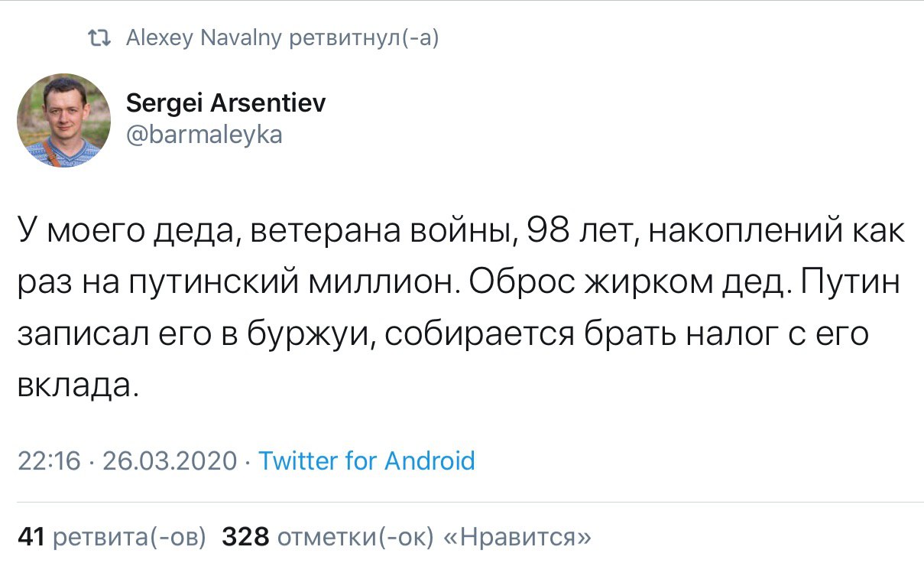Click the likes count number 328
Screen dimensions: 924x566
click(x=245, y=537)
